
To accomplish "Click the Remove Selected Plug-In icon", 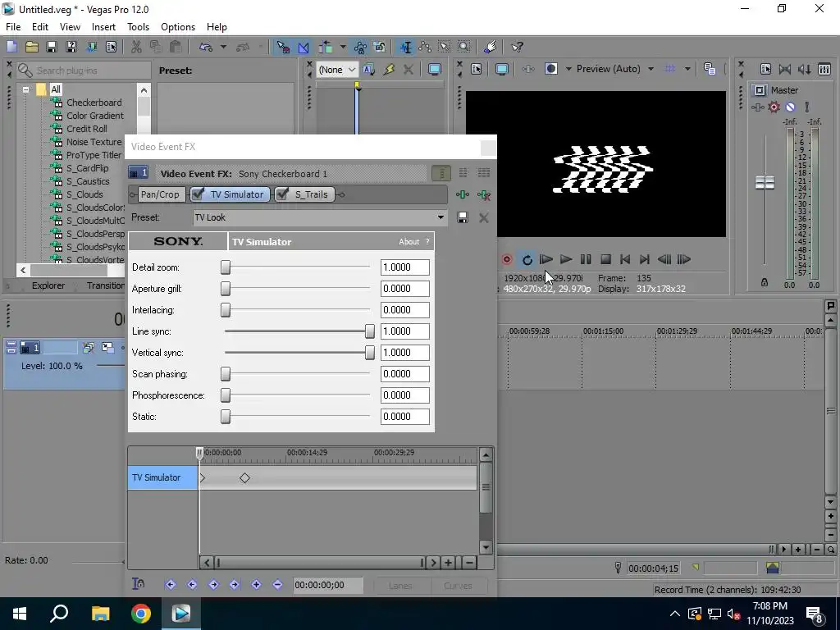I will (484, 195).
